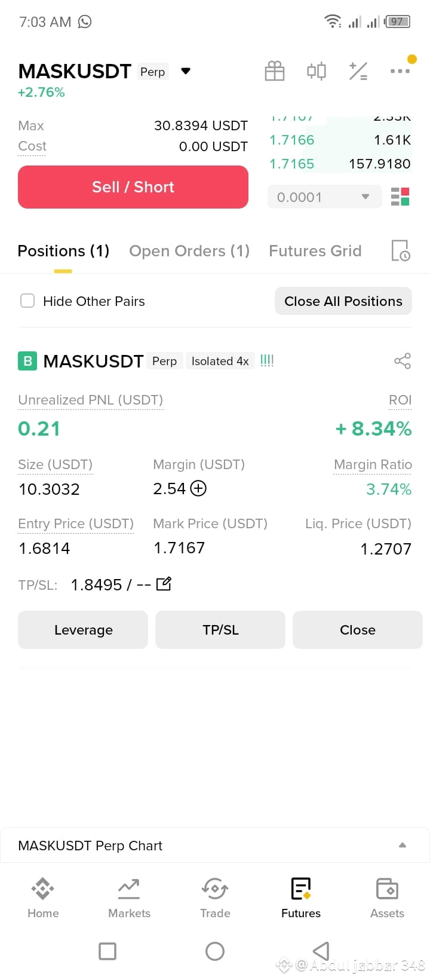430x980 pixels.
Task: Tap the Entry Price (USDT) label
Action: [76, 523]
